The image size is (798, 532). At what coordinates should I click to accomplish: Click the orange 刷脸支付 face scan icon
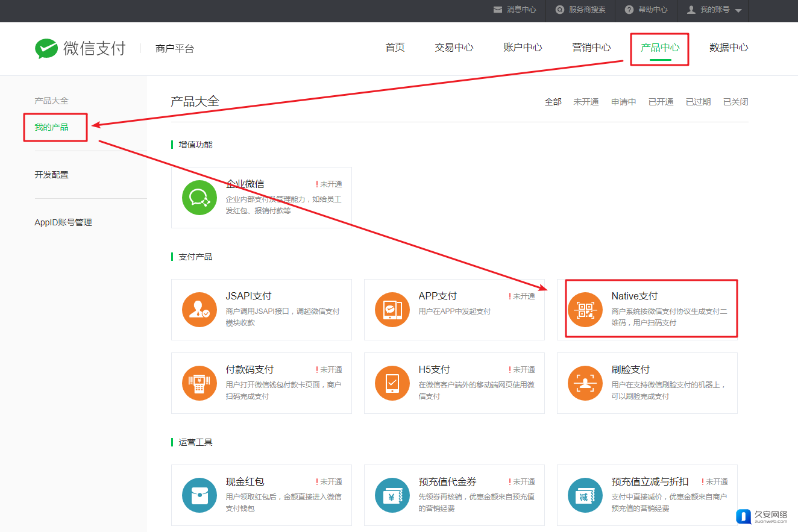coord(585,383)
